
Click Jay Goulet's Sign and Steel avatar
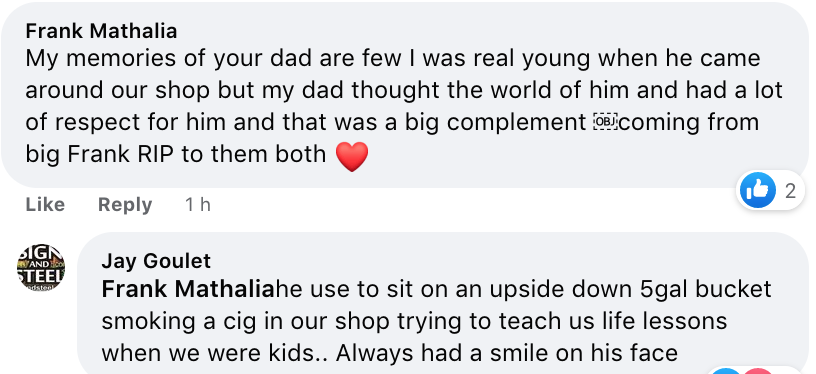[x=41, y=267]
